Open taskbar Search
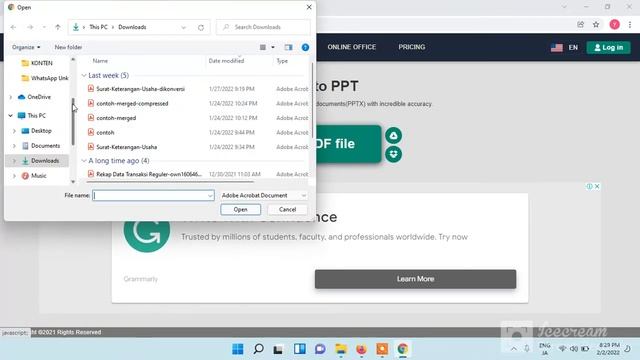The image size is (640, 360). pos(258,349)
